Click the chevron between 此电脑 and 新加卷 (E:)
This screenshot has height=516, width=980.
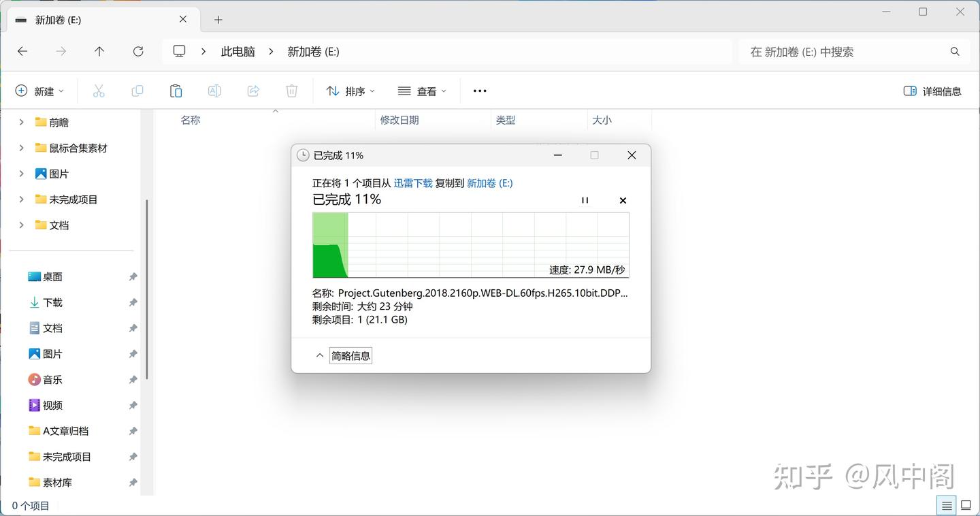(272, 52)
